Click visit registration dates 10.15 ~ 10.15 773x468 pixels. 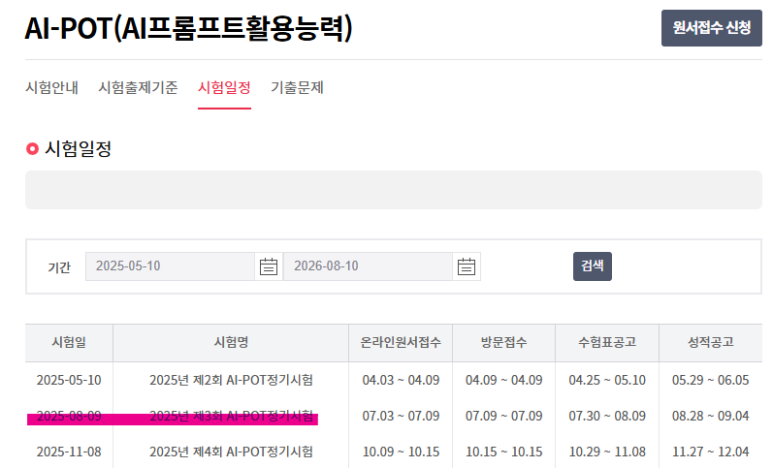tap(504, 452)
